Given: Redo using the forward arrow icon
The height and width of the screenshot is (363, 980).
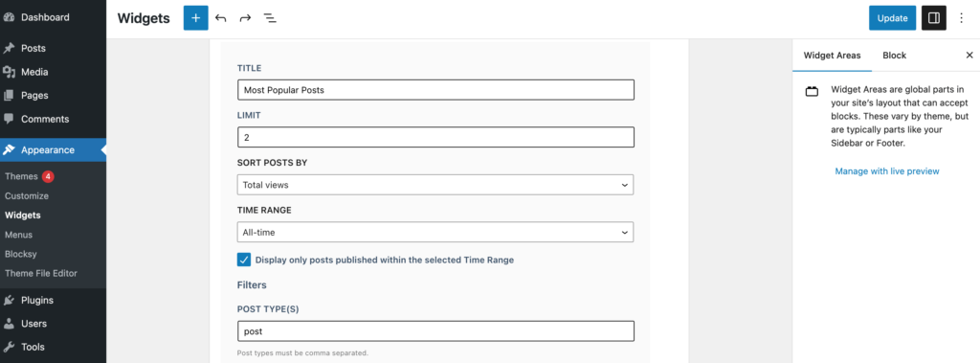Looking at the screenshot, I should tap(245, 18).
